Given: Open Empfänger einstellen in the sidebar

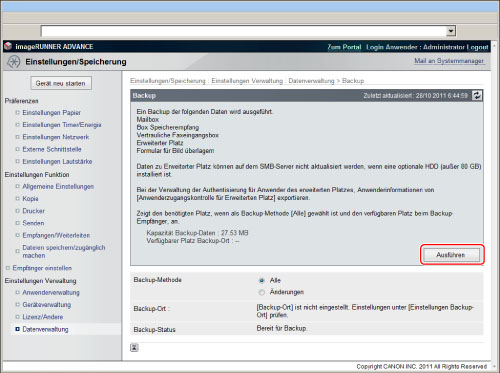Looking at the screenshot, I should [x=42, y=268].
